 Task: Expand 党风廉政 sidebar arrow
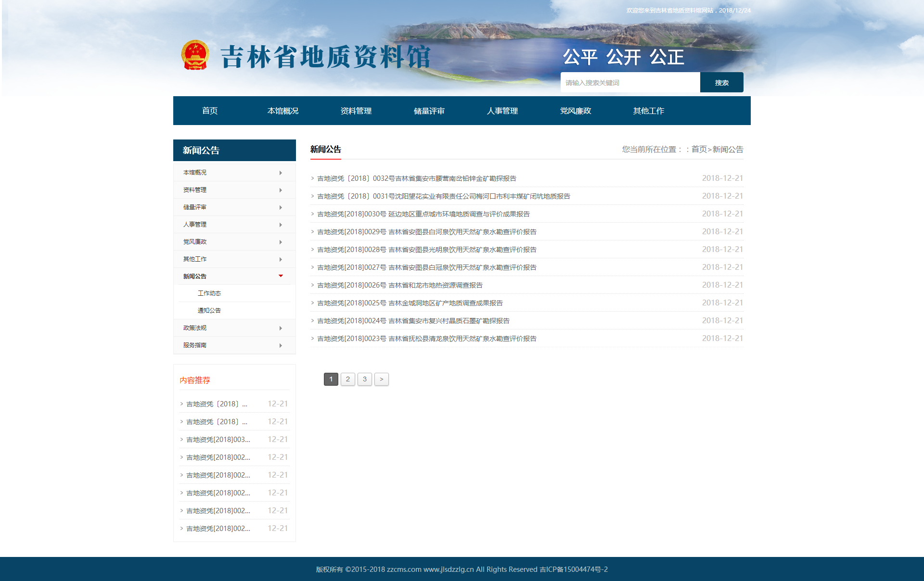pos(281,242)
